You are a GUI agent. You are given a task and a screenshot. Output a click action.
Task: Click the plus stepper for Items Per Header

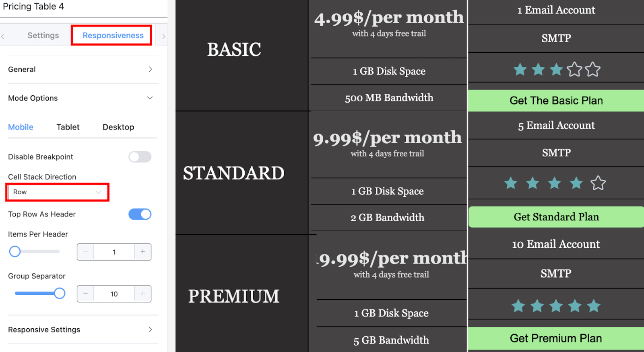[142, 252]
